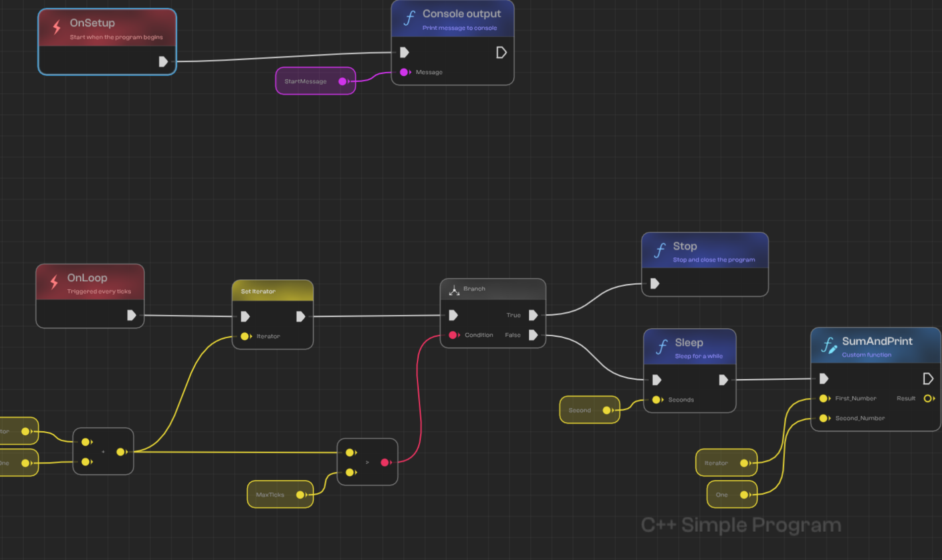Select the Second variable label

(x=580, y=410)
